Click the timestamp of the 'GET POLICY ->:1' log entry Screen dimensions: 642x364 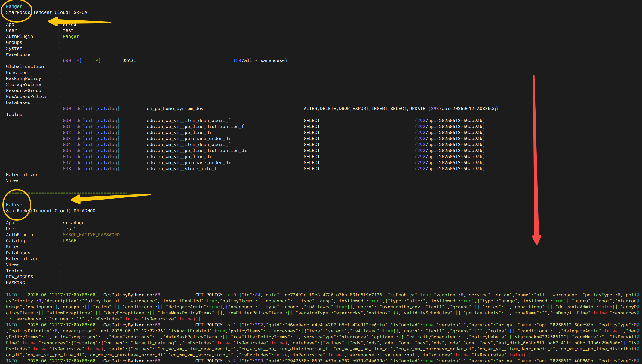click(61, 325)
